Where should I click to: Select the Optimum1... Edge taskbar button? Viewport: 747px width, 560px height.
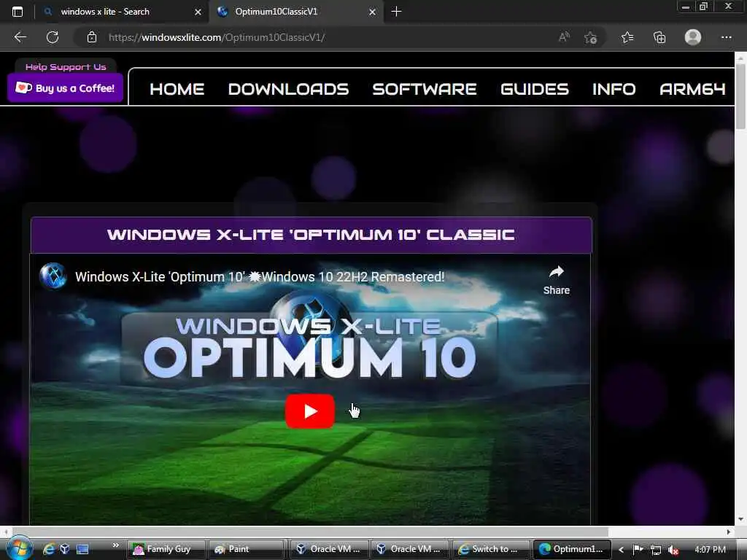pos(572,549)
